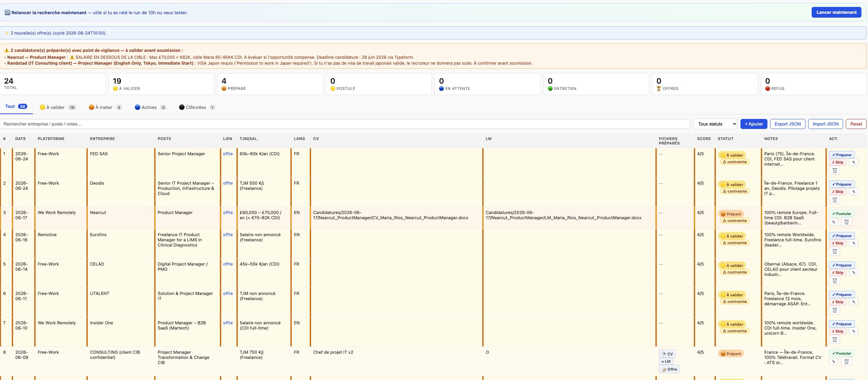
Task: Click Préparer on the Eurofins row
Action: click(842, 236)
